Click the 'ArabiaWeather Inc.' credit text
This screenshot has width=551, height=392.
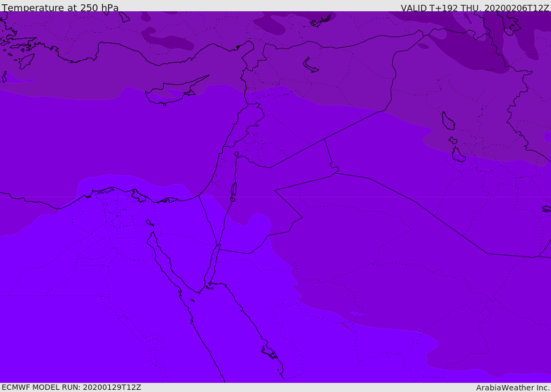513,388
